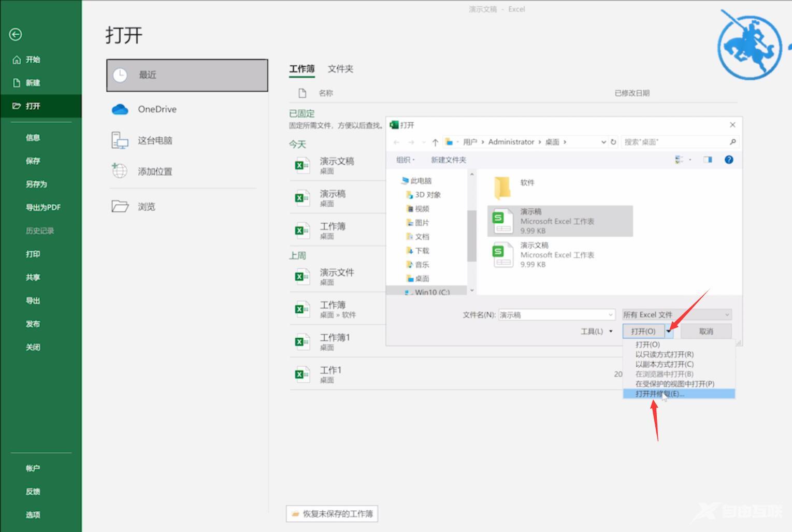
Task: Open the 软件 folder icon
Action: (x=502, y=188)
